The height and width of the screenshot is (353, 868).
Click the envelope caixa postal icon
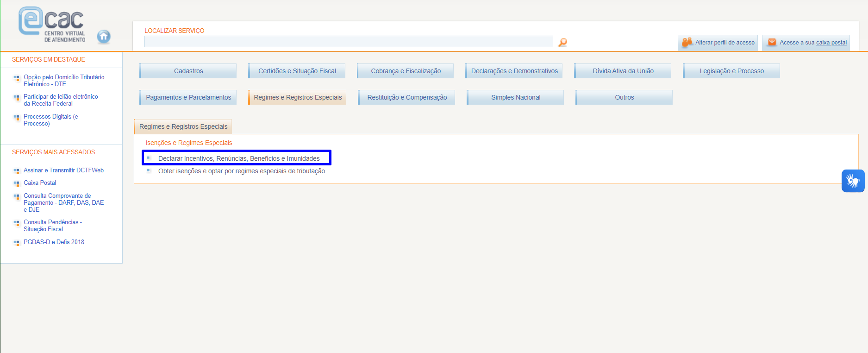coord(772,42)
